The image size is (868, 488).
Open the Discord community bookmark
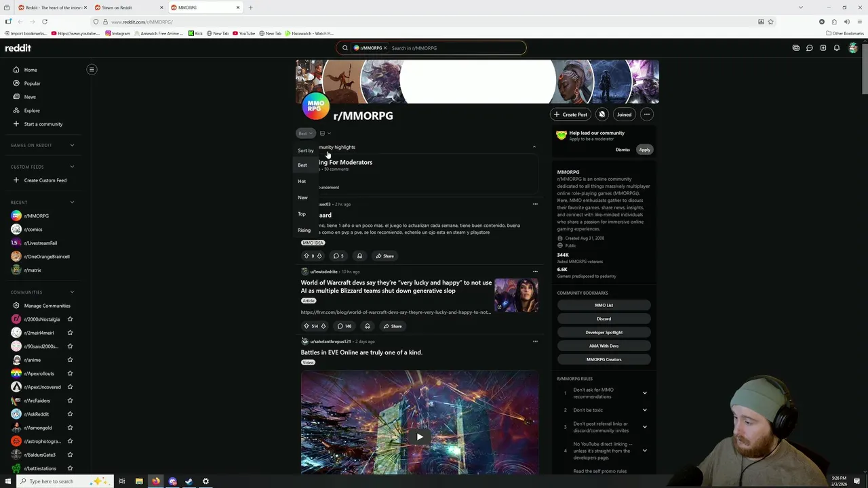(604, 319)
